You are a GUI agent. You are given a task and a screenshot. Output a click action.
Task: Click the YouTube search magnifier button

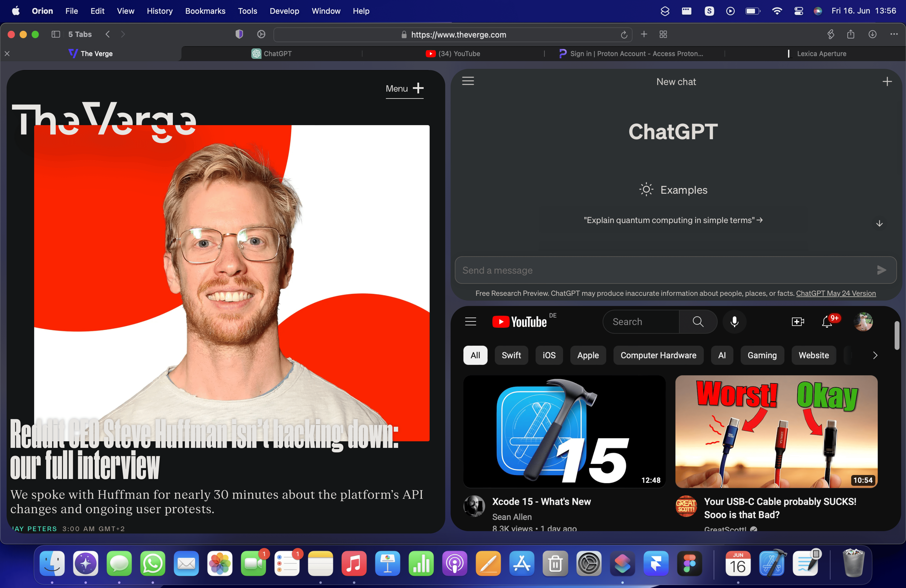tap(698, 322)
